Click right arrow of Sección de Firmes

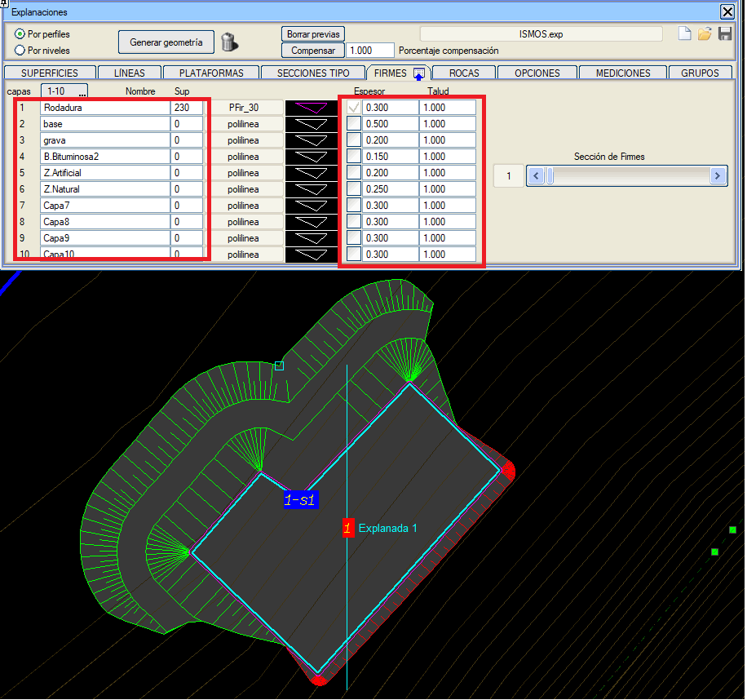pyautogui.click(x=717, y=176)
